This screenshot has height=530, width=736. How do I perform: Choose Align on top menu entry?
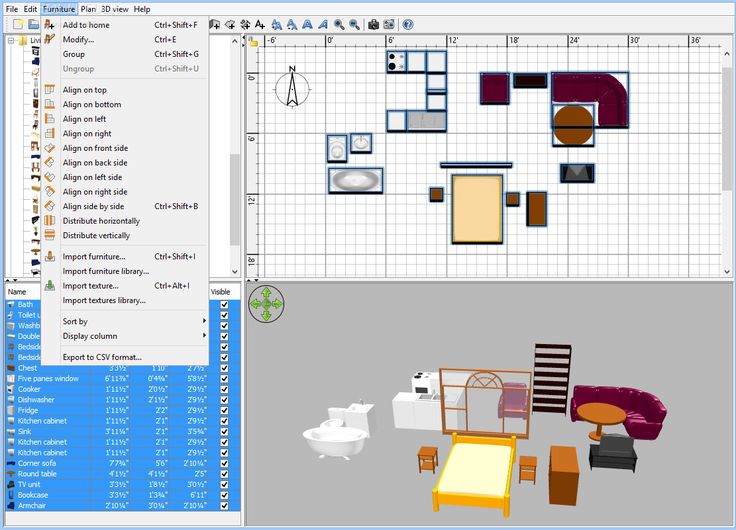pos(84,90)
